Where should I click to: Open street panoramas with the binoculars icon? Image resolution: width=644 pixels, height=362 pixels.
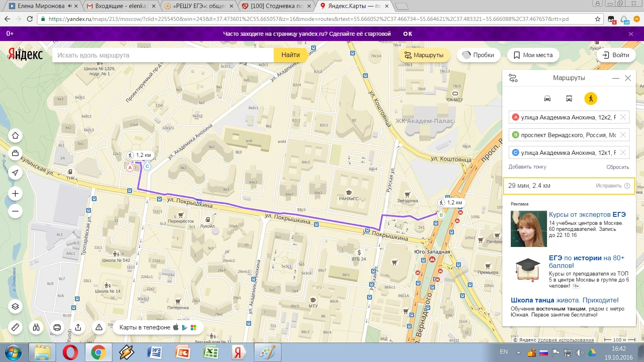click(36, 327)
